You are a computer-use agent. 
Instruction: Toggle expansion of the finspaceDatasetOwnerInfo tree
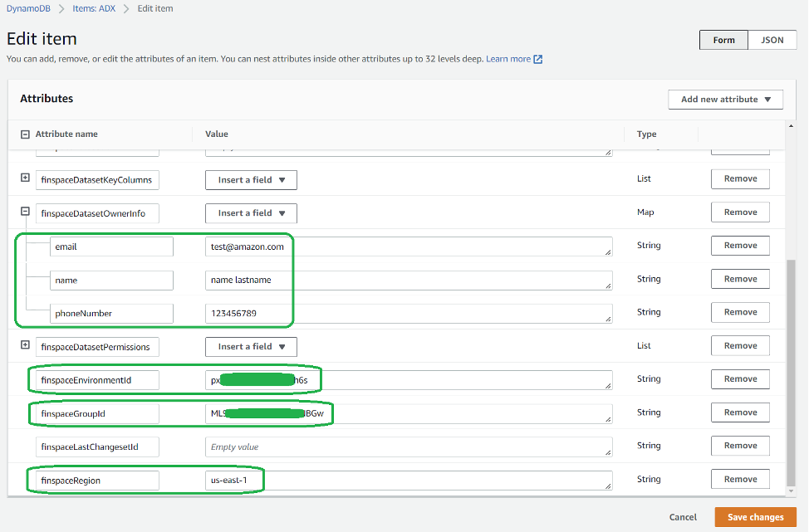25,212
